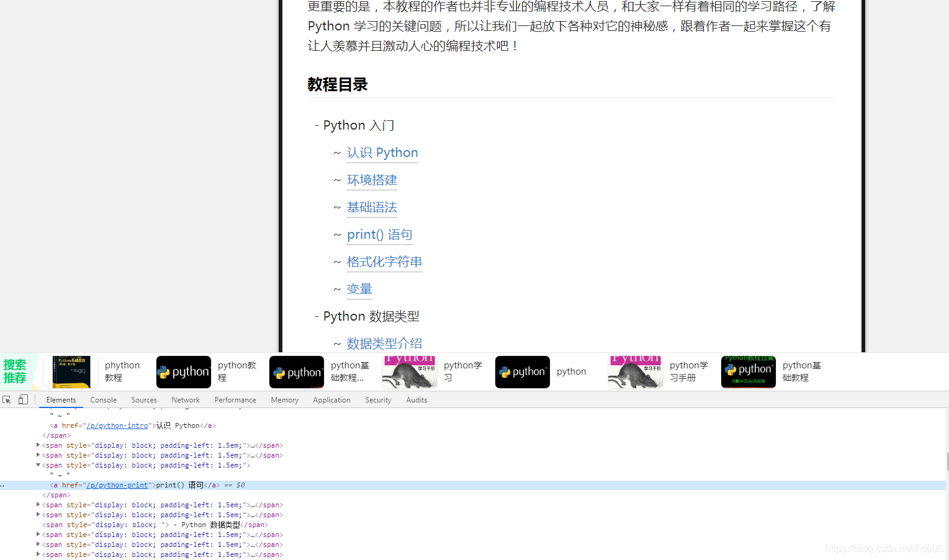949x560 pixels.
Task: Click the /p/python-intro href in DevTools
Action: [117, 425]
